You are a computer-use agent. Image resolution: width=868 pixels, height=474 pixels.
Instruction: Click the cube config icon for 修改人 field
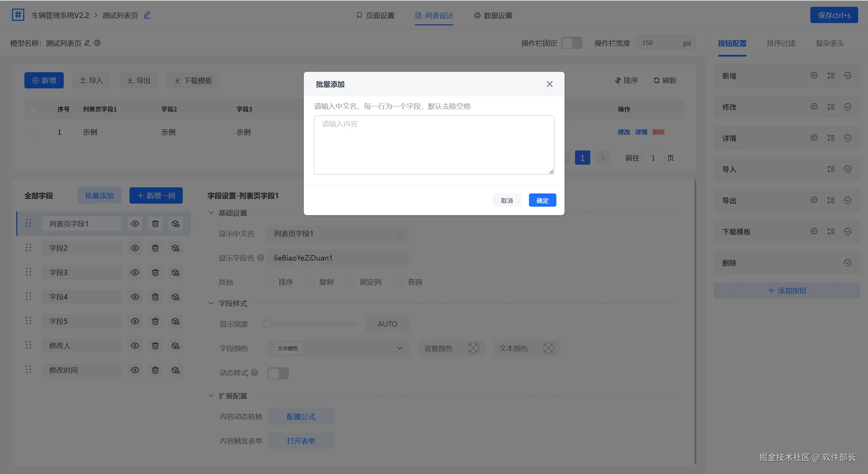point(175,346)
